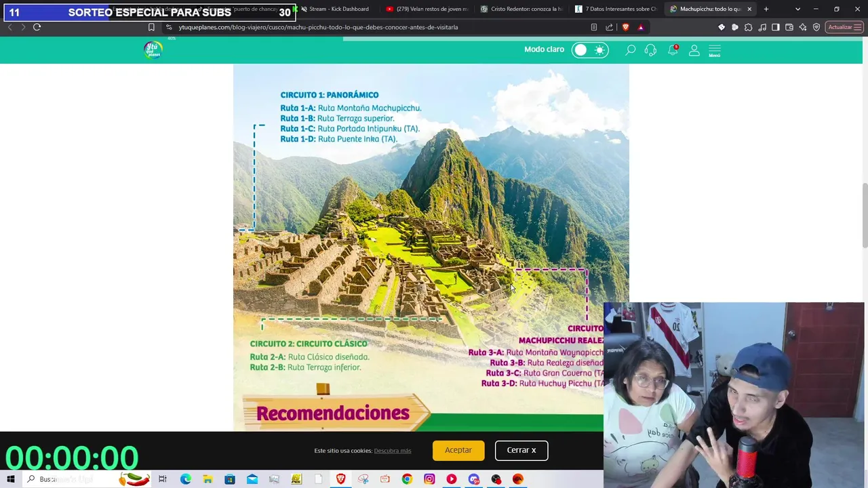The height and width of the screenshot is (488, 868).
Task: Open the Brave browser taskbar icon
Action: click(340, 479)
